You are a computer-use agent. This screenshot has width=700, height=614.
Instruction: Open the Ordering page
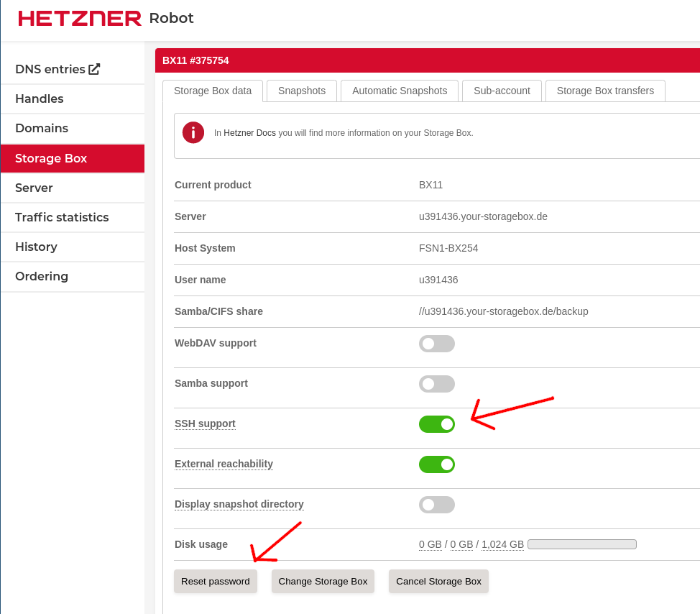tap(42, 276)
